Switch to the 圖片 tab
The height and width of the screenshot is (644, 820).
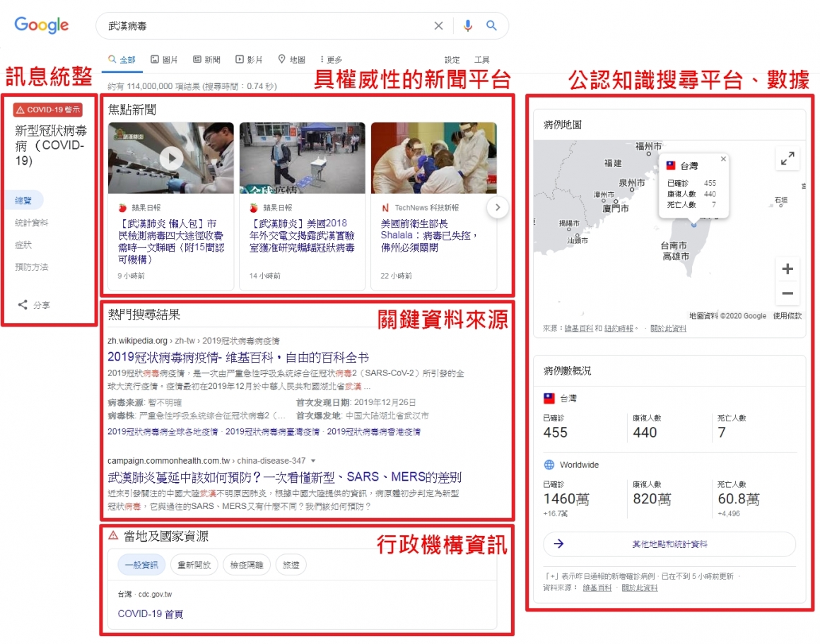click(164, 59)
